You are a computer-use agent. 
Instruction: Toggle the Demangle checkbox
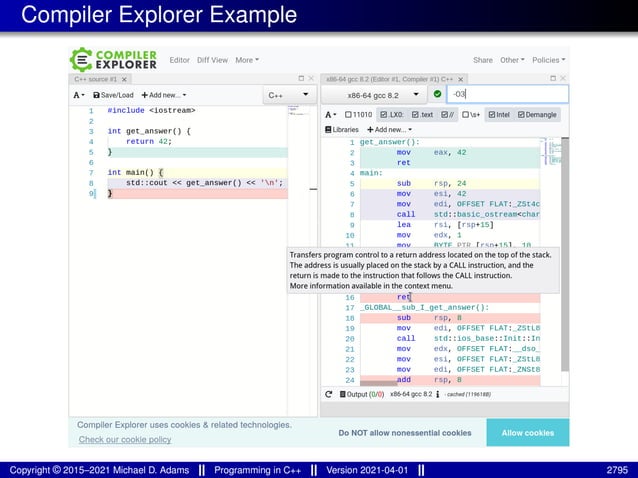537,115
